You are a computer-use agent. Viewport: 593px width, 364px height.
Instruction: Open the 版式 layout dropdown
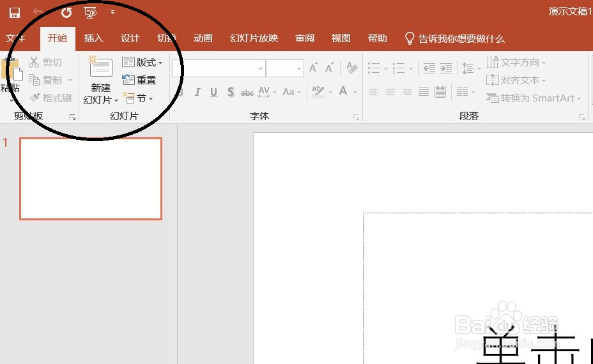(142, 63)
